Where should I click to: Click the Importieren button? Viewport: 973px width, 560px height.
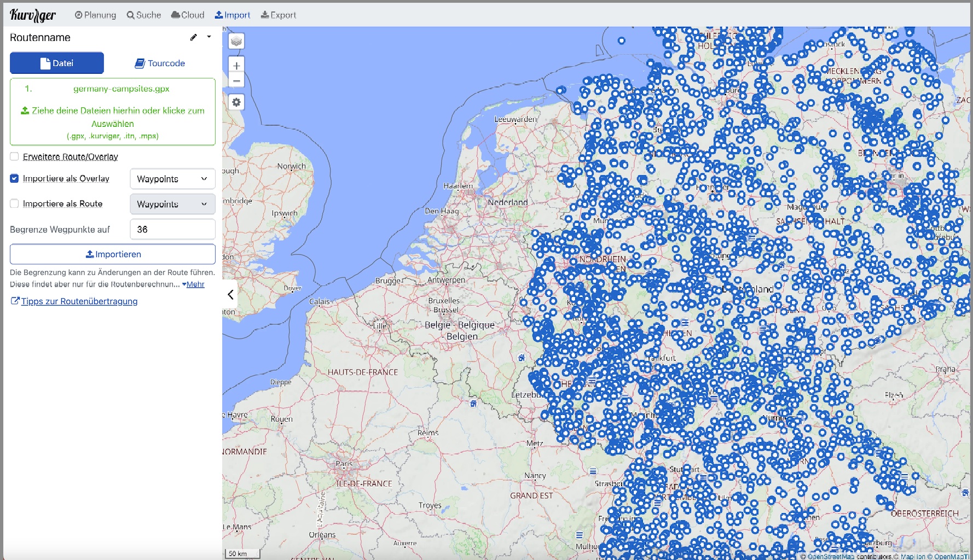click(113, 254)
